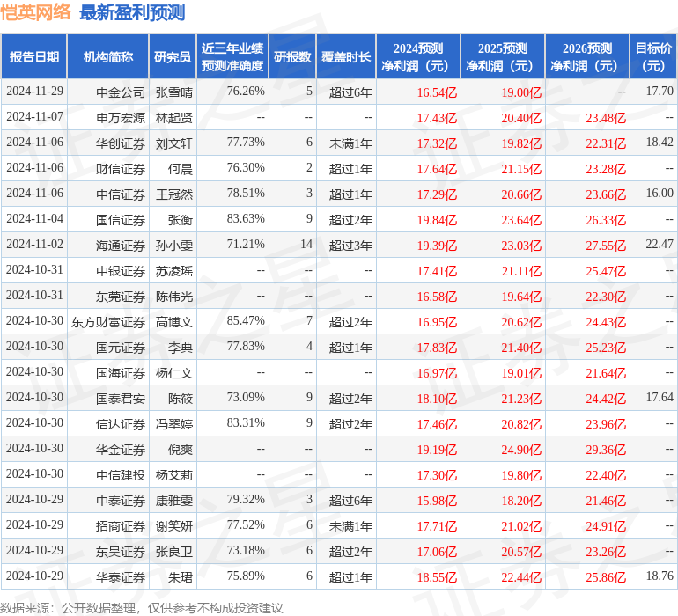Select the 恺英网络 title text
The height and width of the screenshot is (616, 678).
pos(35,12)
